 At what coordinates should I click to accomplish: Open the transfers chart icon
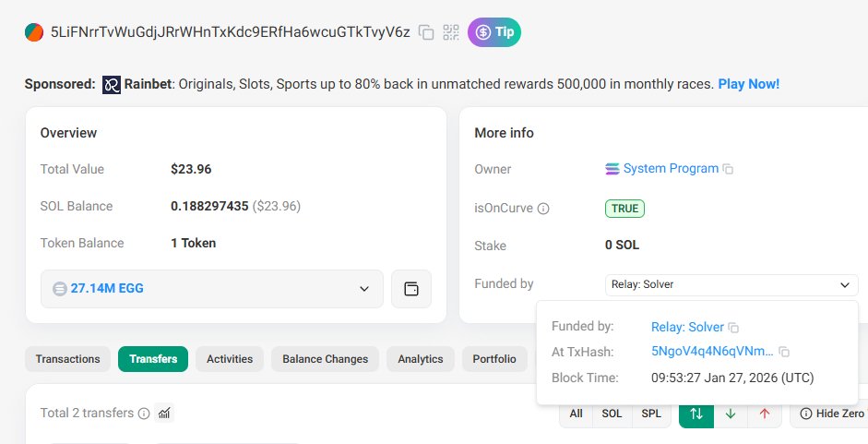164,414
